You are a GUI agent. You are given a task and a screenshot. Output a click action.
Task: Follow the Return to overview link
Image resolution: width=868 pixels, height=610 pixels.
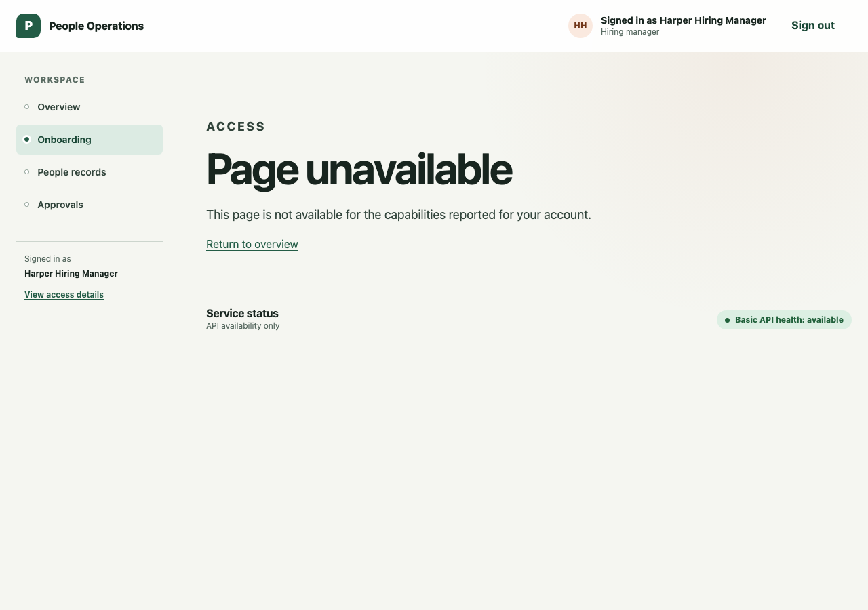[x=252, y=244]
